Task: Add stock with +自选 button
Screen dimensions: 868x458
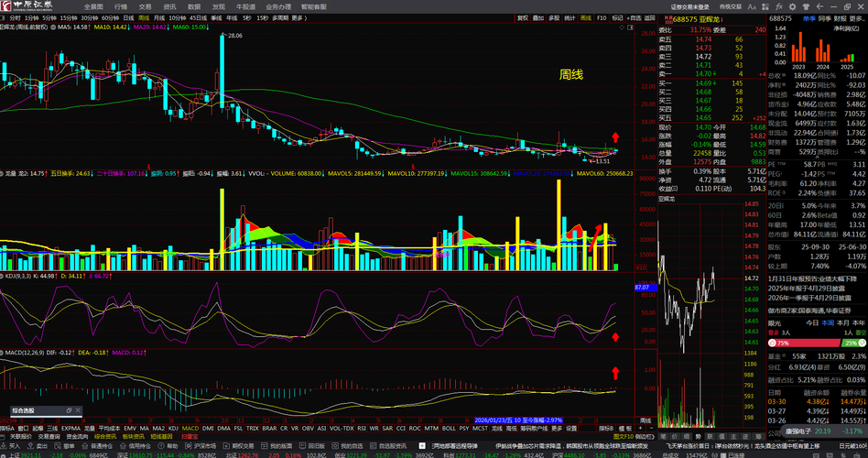Action: tap(635, 17)
